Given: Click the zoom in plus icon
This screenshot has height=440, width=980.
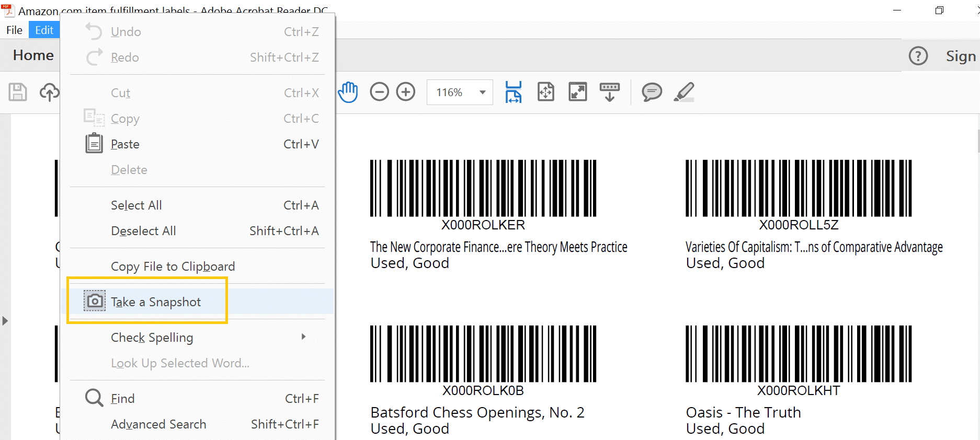Looking at the screenshot, I should click(406, 92).
